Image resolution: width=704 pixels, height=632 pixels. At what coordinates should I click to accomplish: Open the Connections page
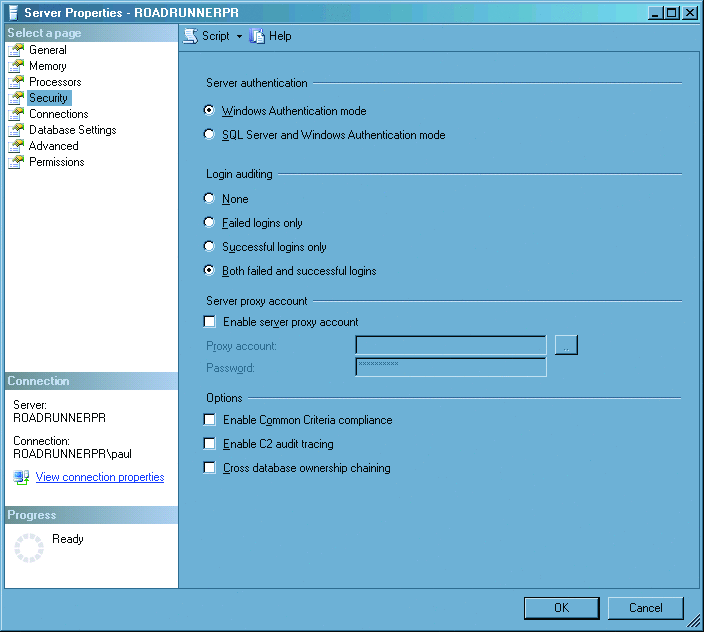pos(59,114)
